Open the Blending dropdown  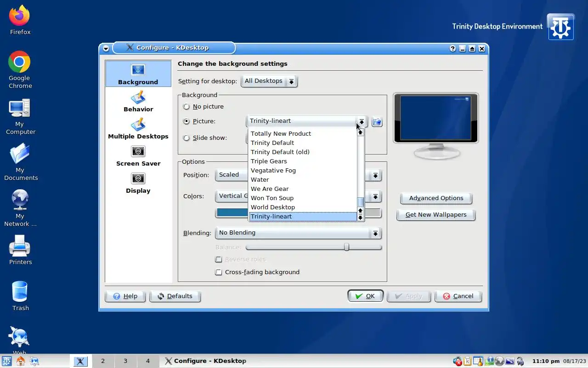point(298,233)
